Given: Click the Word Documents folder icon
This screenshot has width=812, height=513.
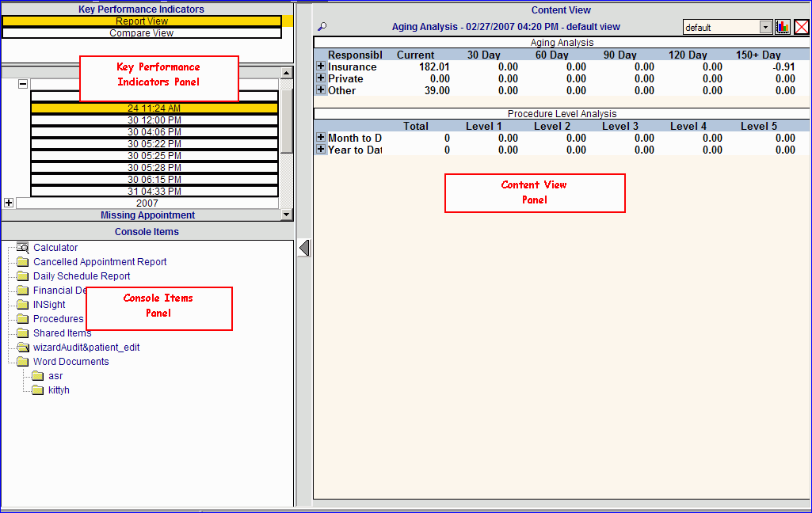Looking at the screenshot, I should 22,362.
